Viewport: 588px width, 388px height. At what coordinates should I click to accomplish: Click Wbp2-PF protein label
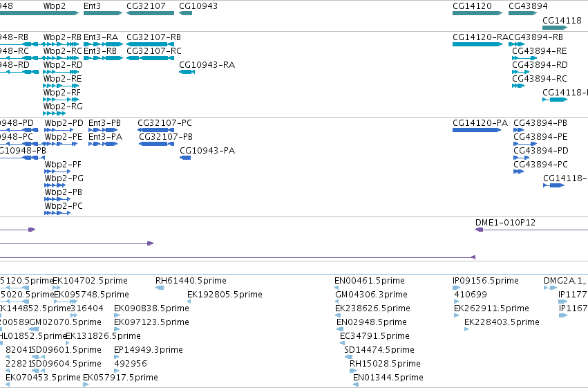click(x=63, y=165)
